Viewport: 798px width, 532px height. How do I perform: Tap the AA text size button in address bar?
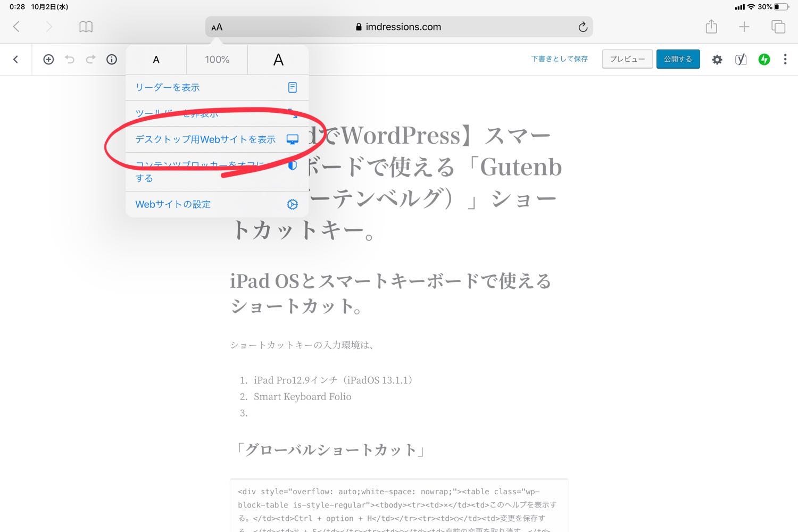pos(217,27)
